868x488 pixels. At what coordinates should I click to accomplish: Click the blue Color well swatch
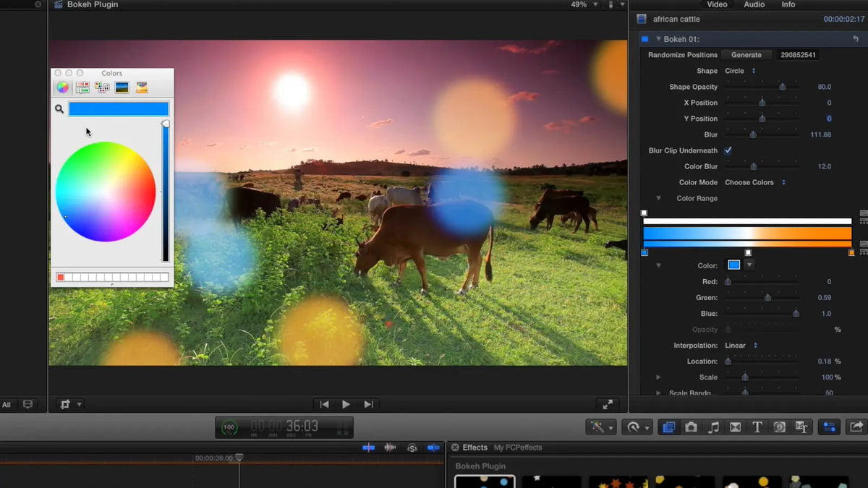tap(734, 265)
